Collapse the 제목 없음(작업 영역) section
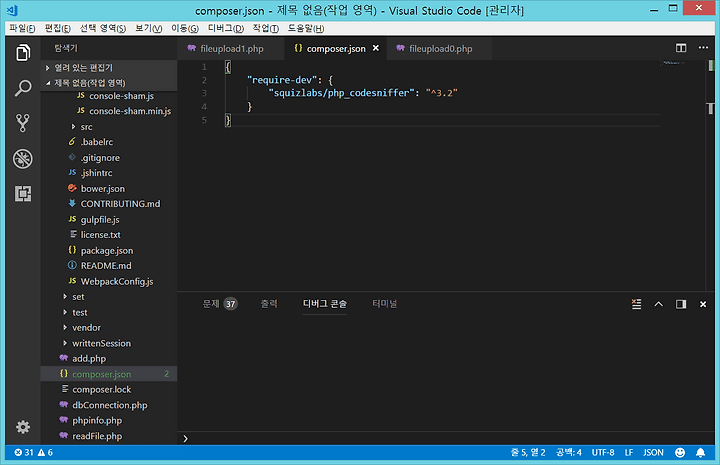The height and width of the screenshot is (465, 720). tap(109, 83)
